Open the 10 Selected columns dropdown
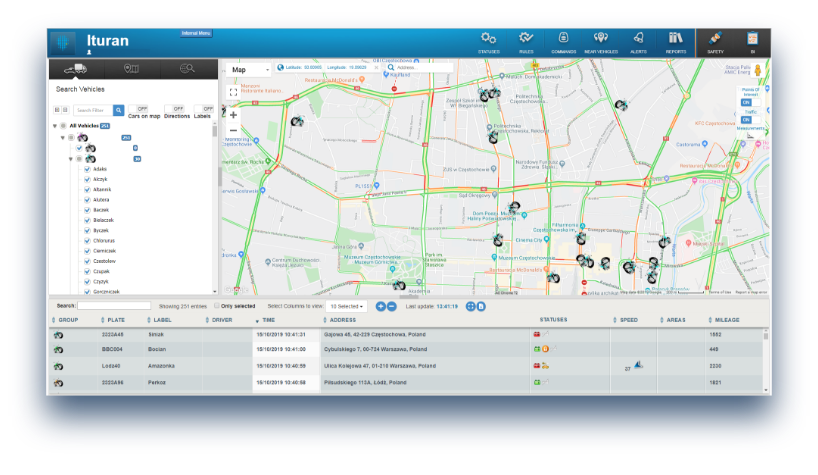This screenshot has width=818, height=475. [346, 307]
